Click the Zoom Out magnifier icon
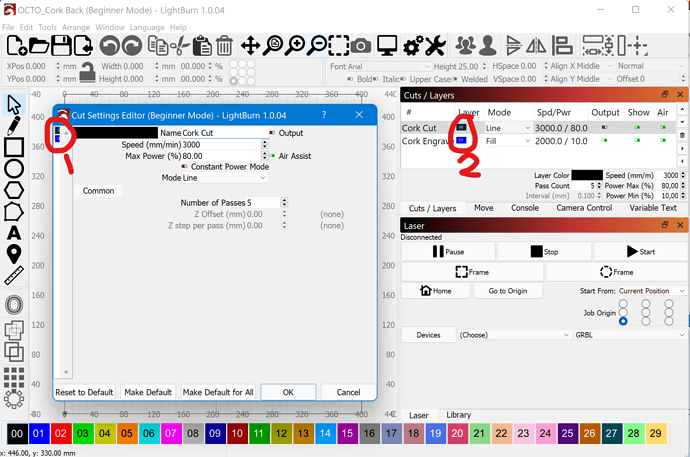The height and width of the screenshot is (457, 690). click(x=317, y=45)
